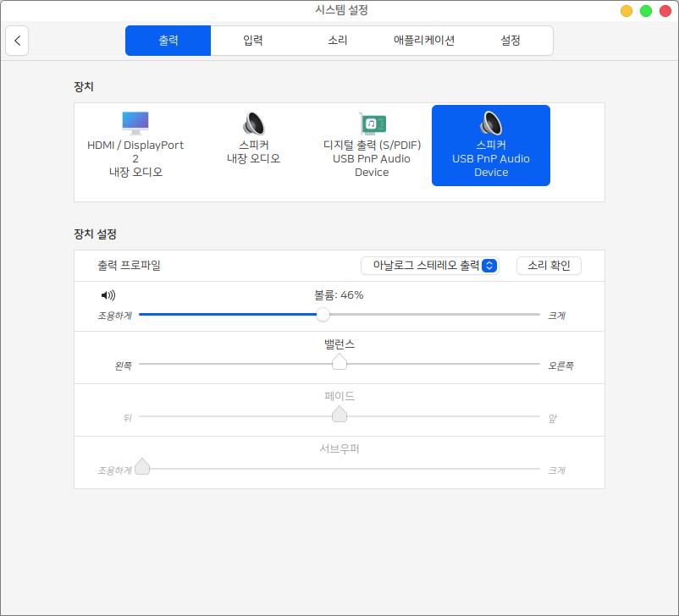Switch to the 설정 tab
Image resolution: width=679 pixels, height=616 pixels.
[510, 41]
